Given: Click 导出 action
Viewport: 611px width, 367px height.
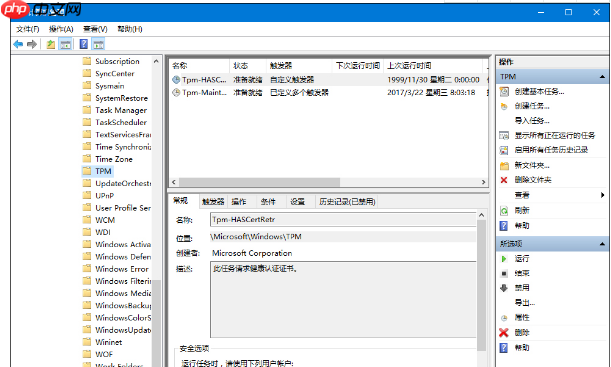Looking at the screenshot, I should [x=525, y=303].
